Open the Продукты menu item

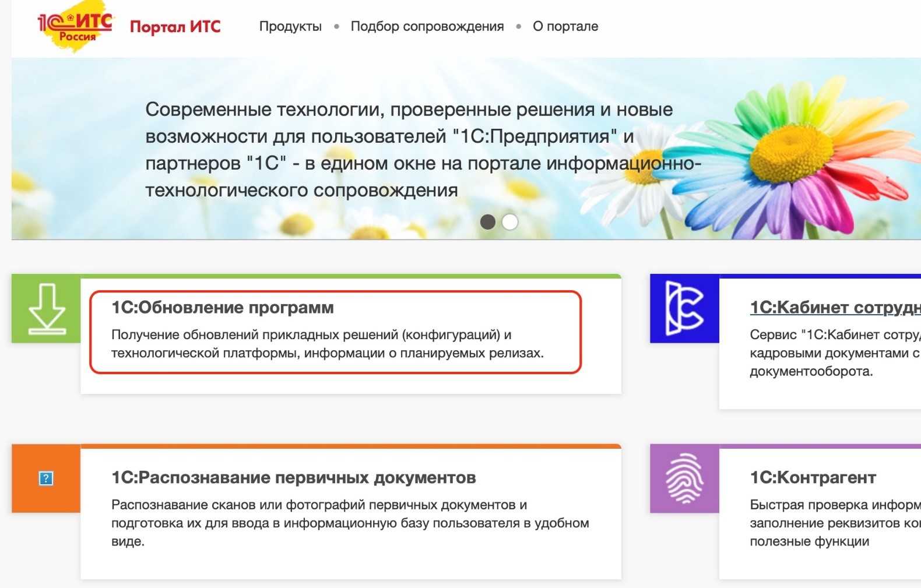290,26
